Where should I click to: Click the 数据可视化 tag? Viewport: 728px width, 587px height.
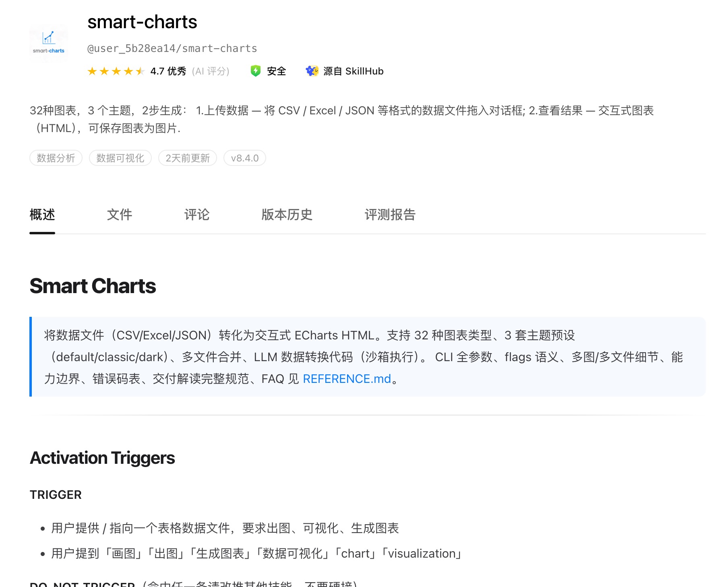click(x=120, y=158)
